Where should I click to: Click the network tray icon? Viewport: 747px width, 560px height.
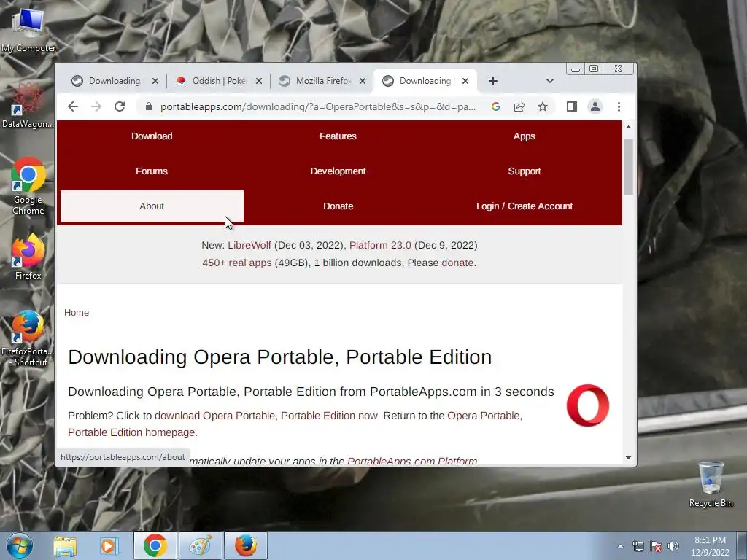[638, 546]
